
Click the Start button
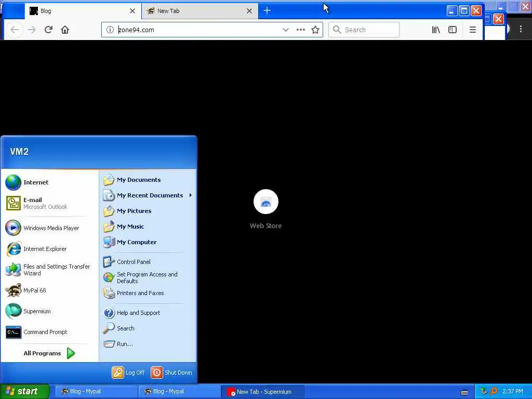25,391
